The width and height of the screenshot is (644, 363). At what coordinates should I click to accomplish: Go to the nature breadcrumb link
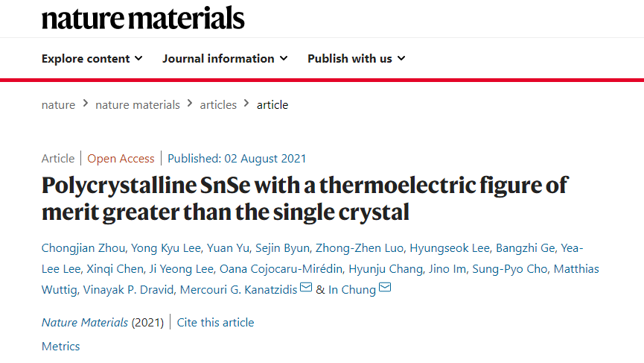tap(58, 105)
